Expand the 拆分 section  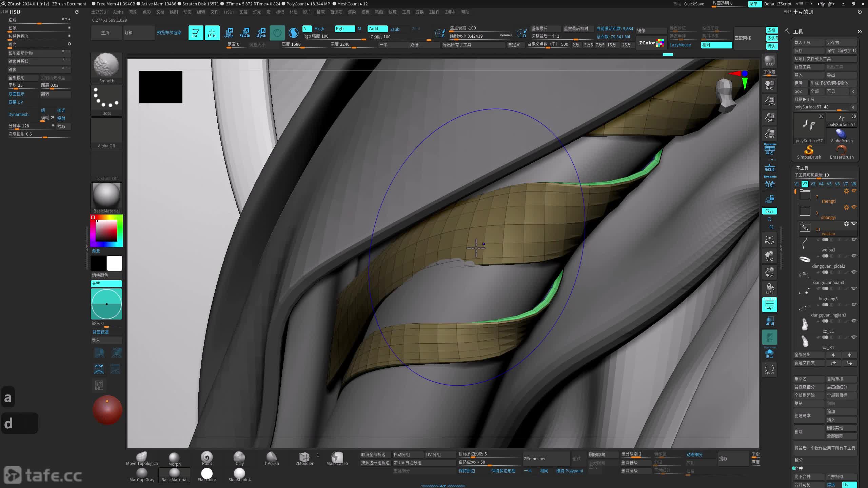tap(799, 460)
